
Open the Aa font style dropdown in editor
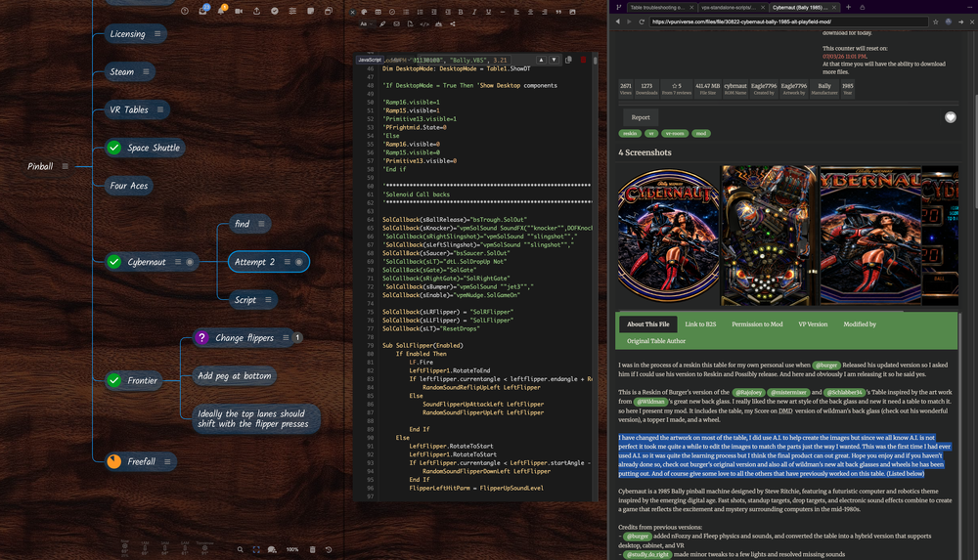pos(364,24)
